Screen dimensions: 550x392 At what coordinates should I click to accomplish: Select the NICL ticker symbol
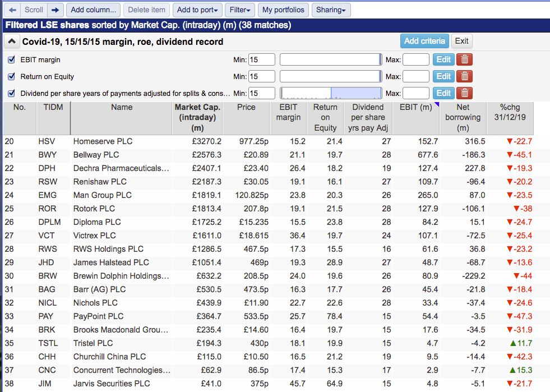click(x=47, y=303)
